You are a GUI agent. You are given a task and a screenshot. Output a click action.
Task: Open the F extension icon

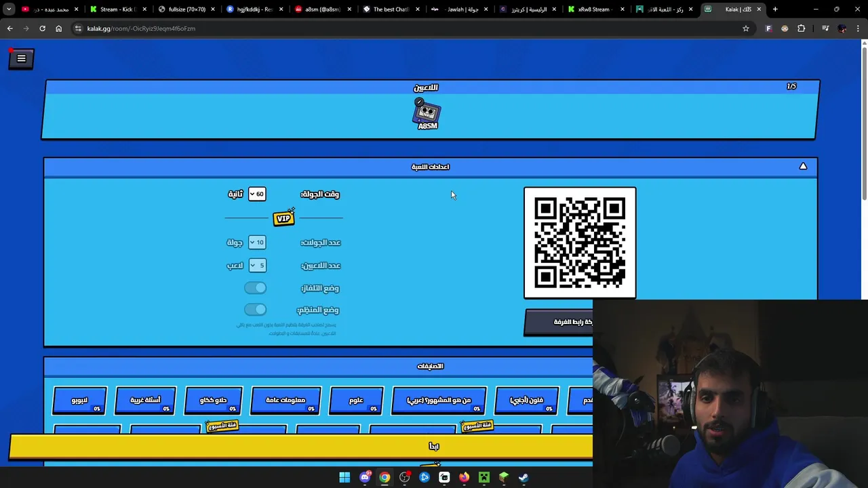768,28
